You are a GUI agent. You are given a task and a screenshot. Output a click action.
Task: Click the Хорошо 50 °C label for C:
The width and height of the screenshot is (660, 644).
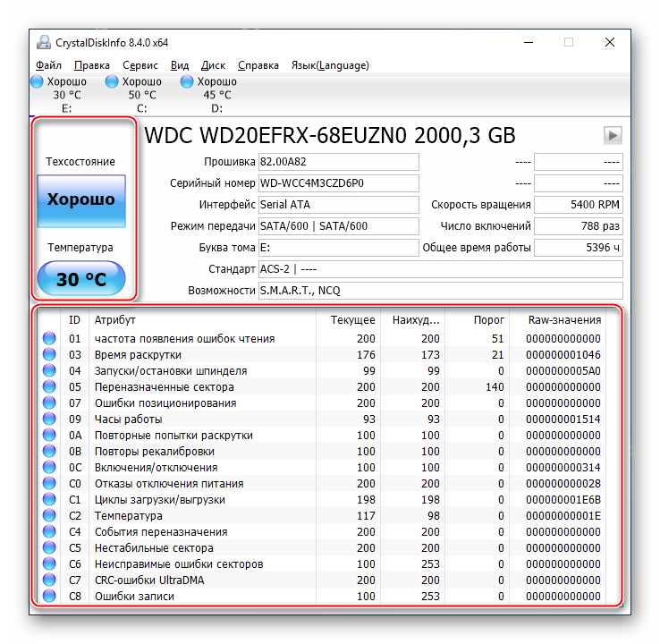click(x=142, y=88)
